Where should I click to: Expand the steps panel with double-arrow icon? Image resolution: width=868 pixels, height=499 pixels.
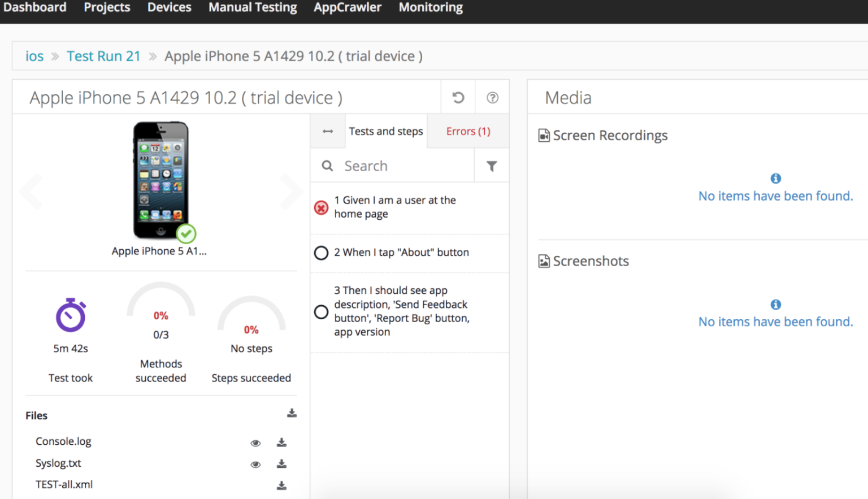(x=328, y=131)
